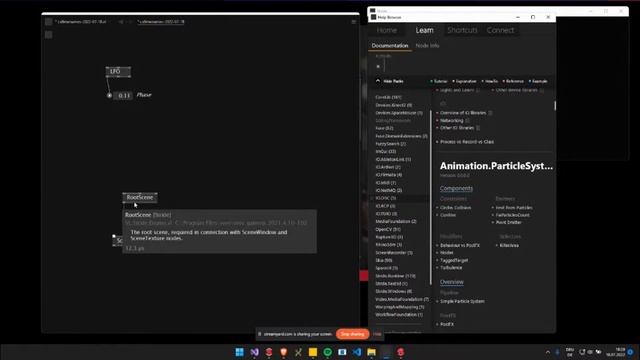The width and height of the screenshot is (640, 360).
Task: Click the Phase output pin circle
Action: point(109,96)
